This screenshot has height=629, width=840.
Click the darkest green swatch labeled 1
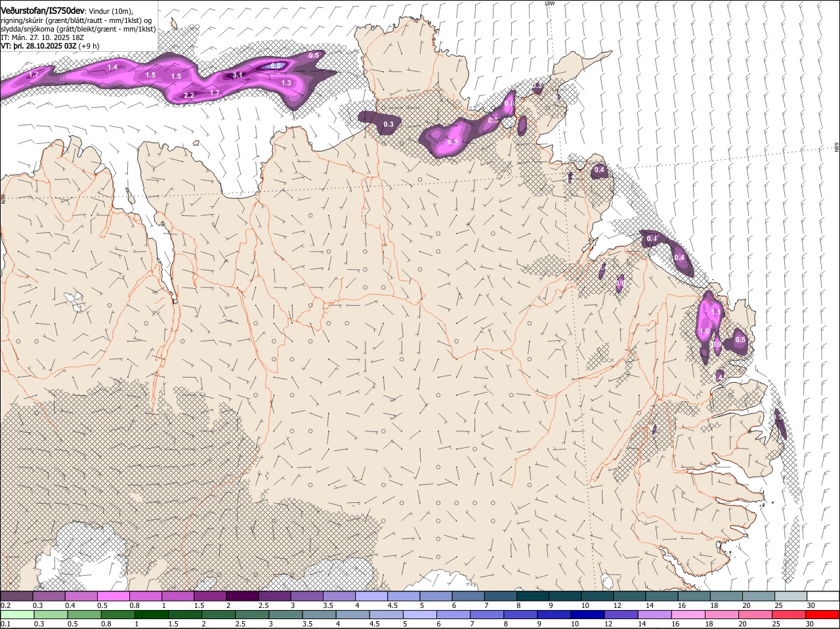coord(151,615)
